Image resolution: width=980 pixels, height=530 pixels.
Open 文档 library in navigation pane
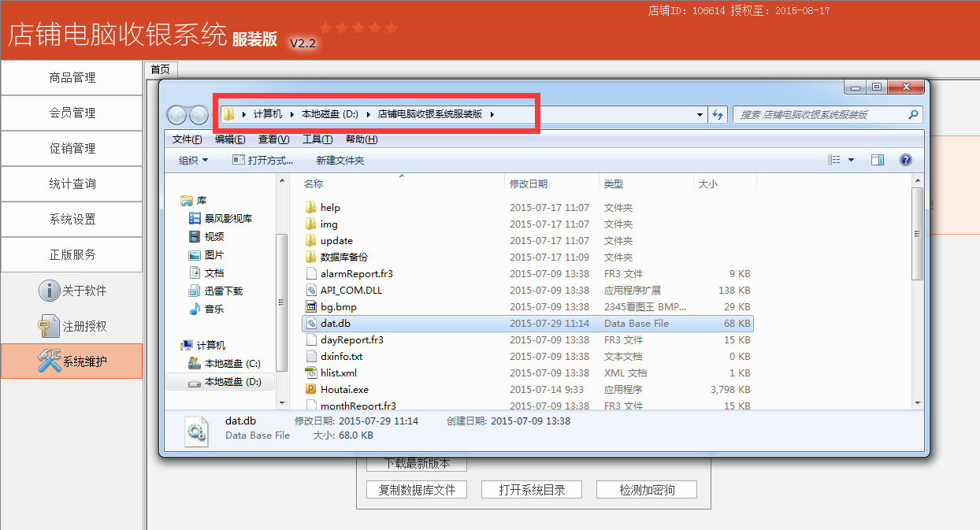click(x=206, y=272)
